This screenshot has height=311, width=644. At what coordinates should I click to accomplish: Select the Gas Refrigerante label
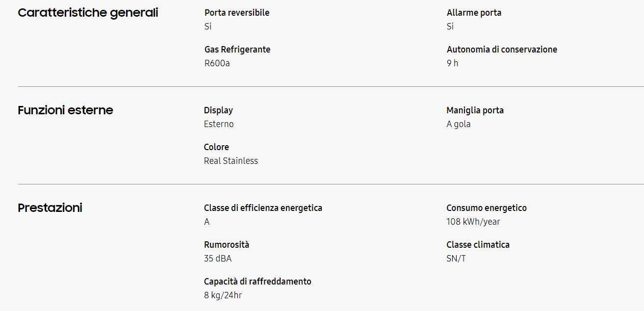click(x=237, y=50)
